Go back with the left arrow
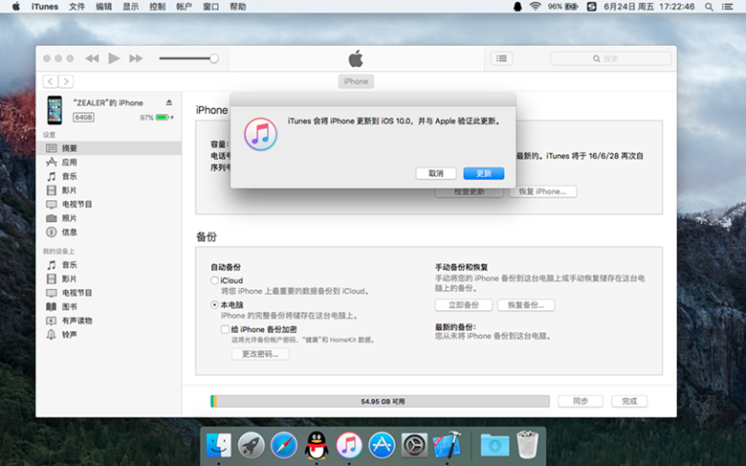 click(50, 81)
